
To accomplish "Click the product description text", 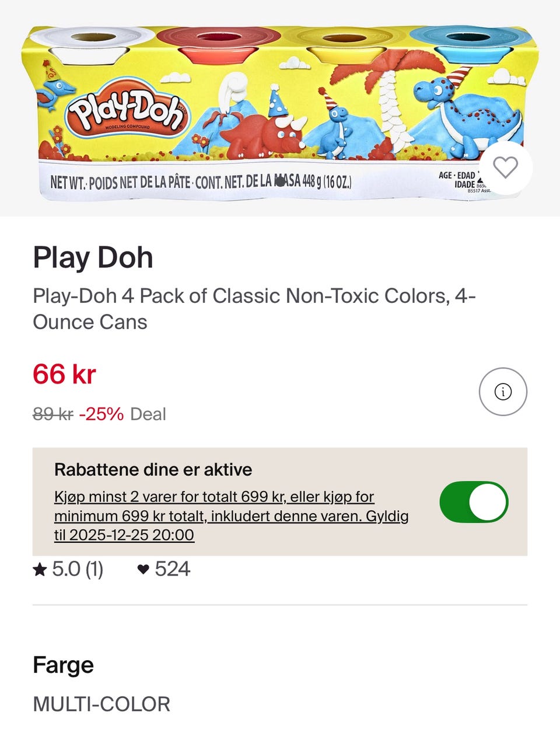I will [x=254, y=309].
